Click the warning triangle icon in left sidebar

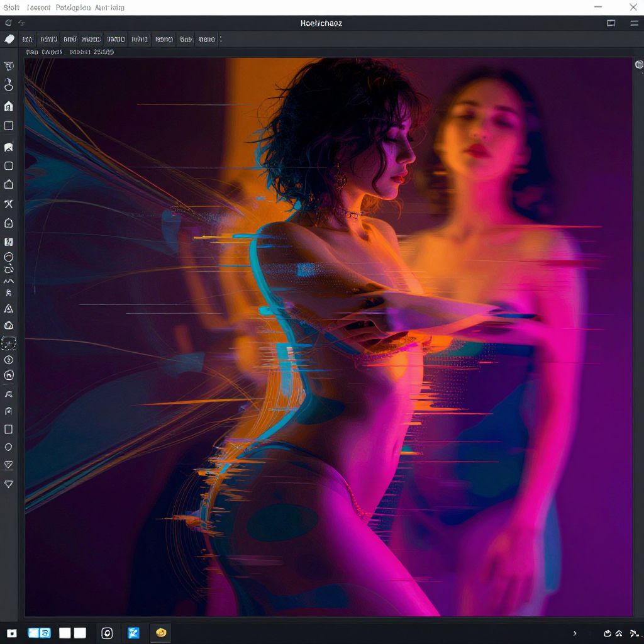tap(9, 309)
